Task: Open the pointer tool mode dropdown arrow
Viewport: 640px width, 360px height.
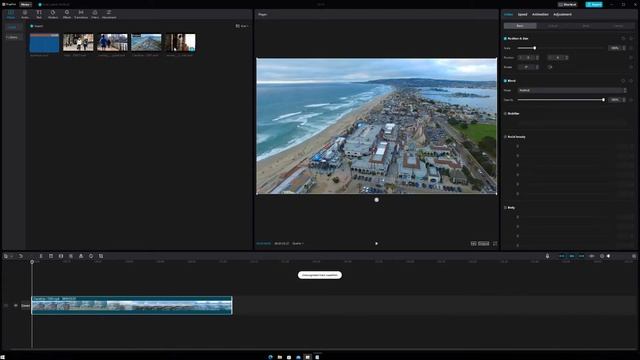Action: click(x=11, y=256)
